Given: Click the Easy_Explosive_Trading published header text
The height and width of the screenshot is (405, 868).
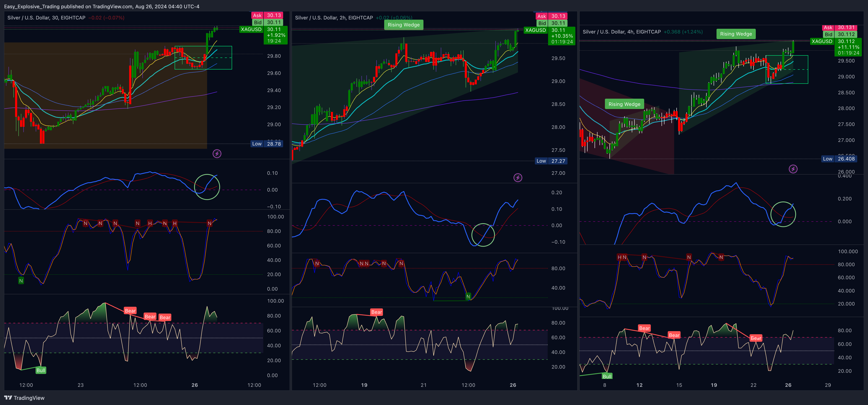Looking at the screenshot, I should coord(102,6).
